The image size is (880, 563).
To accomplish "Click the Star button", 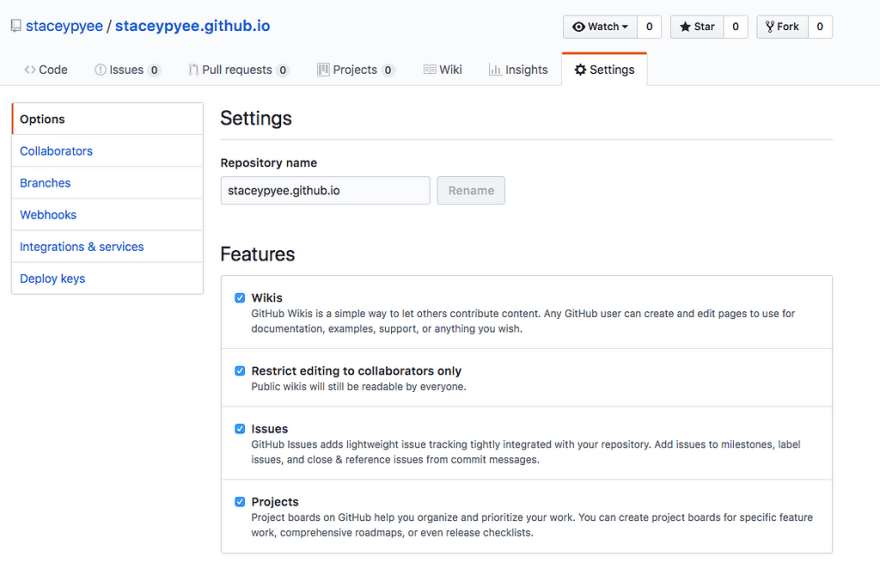I will [697, 26].
